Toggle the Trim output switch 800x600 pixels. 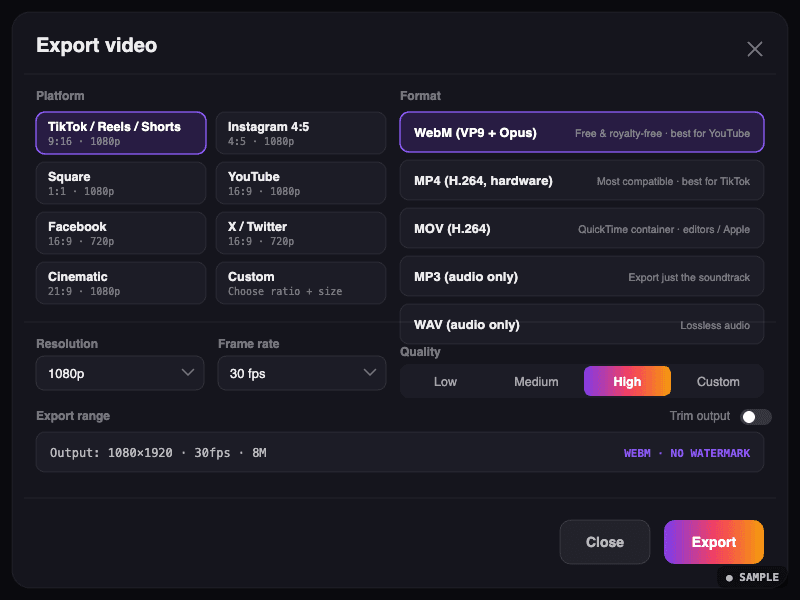pyautogui.click(x=756, y=417)
